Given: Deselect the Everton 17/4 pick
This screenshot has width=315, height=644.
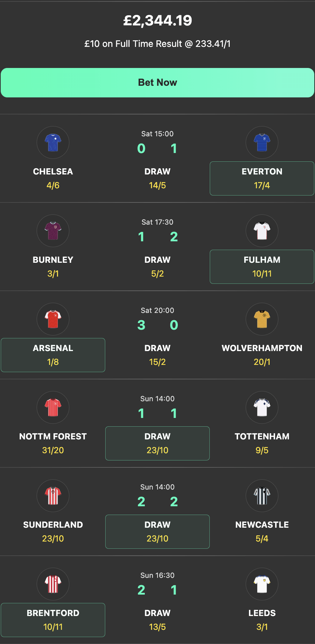Looking at the screenshot, I should click(x=262, y=178).
